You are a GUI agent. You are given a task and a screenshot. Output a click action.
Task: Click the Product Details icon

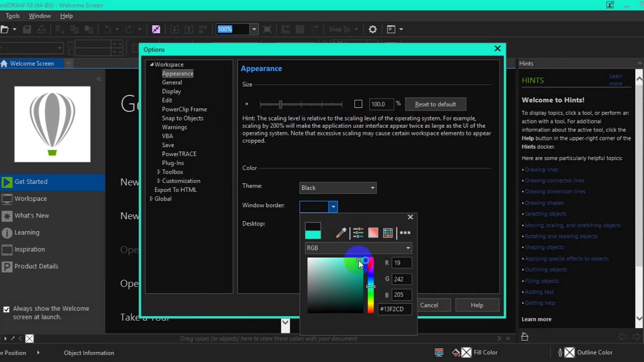(x=7, y=266)
